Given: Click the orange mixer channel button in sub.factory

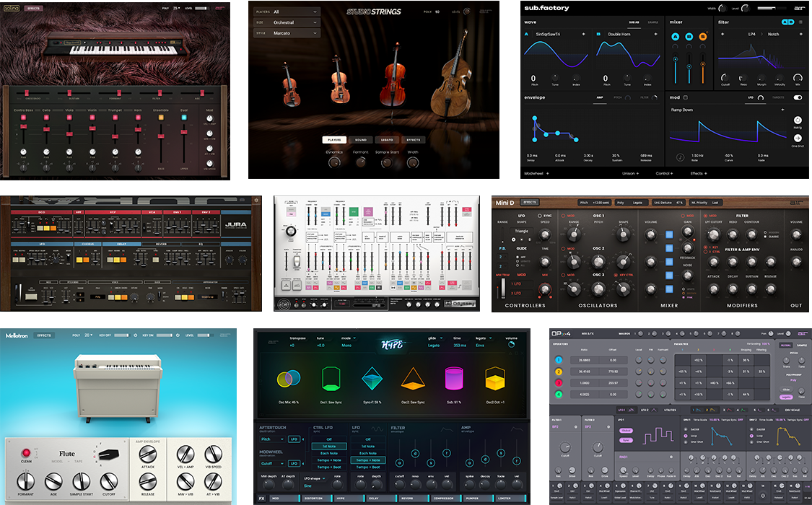Looking at the screenshot, I should 703,37.
